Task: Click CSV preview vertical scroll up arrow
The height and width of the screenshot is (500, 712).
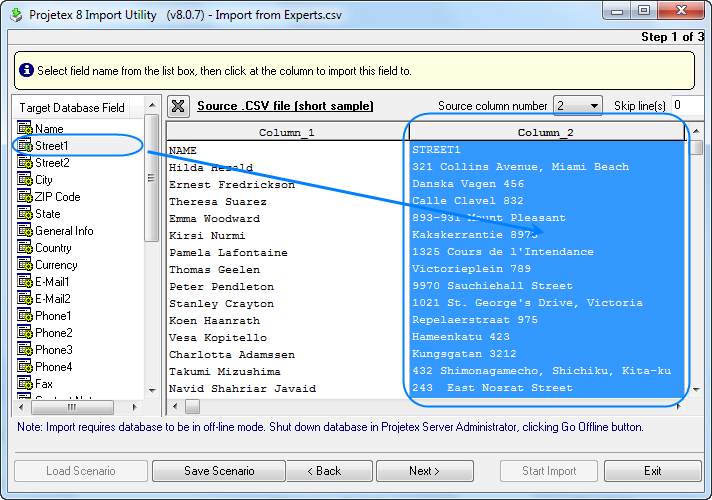Action: tap(696, 131)
